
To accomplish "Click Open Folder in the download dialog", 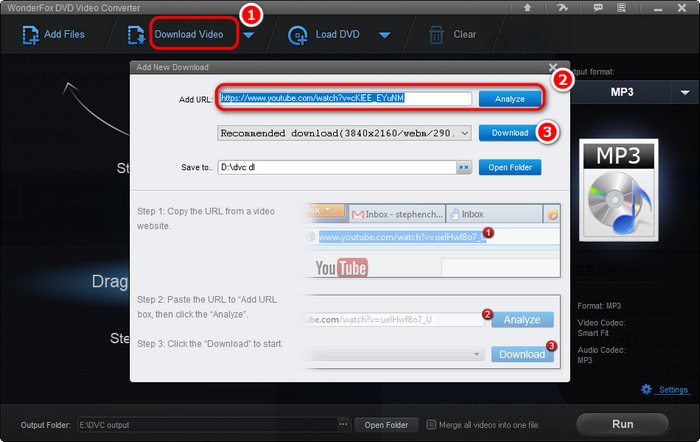I will [x=510, y=167].
